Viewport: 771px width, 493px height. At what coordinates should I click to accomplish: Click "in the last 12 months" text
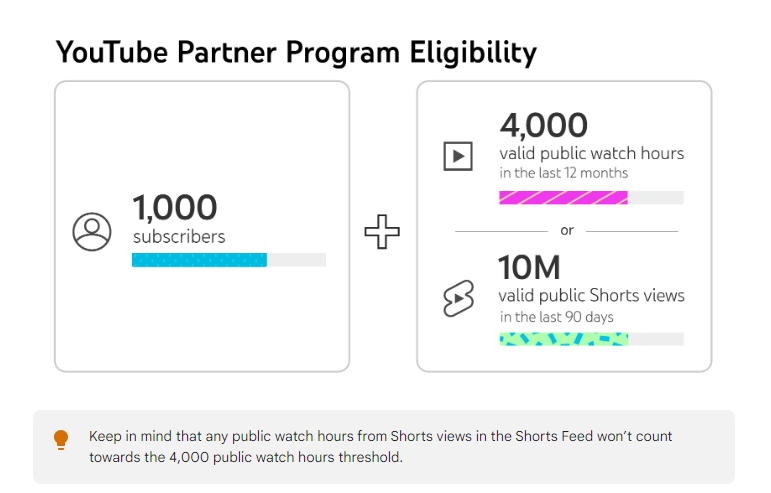coord(564,173)
